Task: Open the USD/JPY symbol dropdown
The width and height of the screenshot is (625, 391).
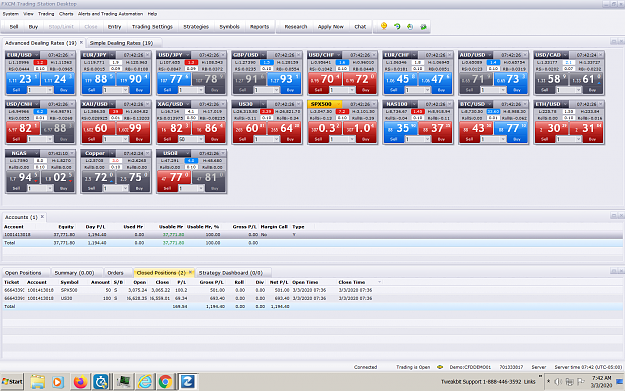Action: click(188, 55)
